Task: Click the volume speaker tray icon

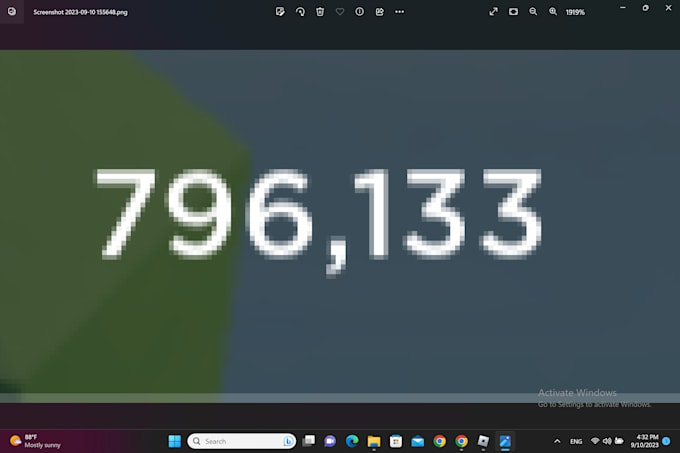Action: point(607,441)
